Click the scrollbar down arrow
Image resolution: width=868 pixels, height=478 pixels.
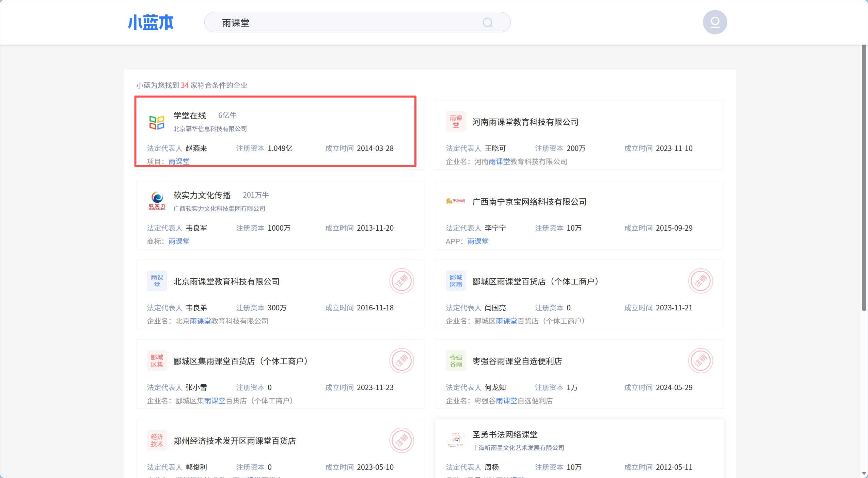point(864,474)
